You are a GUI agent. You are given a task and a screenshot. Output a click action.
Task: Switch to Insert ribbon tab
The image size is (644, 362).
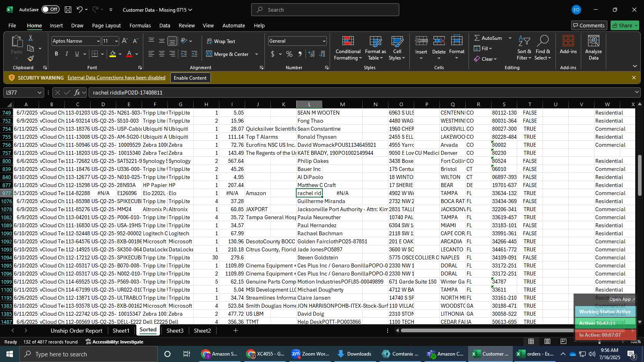click(x=56, y=25)
